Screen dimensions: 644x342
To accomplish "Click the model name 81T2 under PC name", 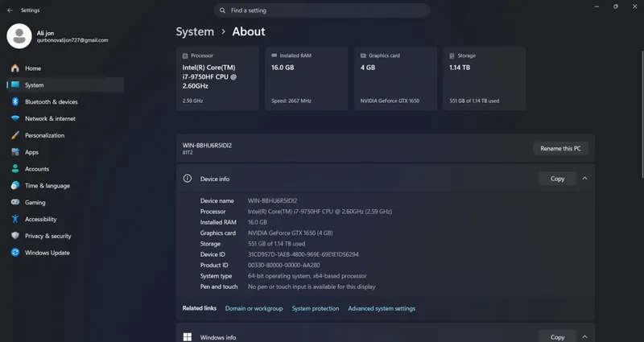I will [x=188, y=153].
